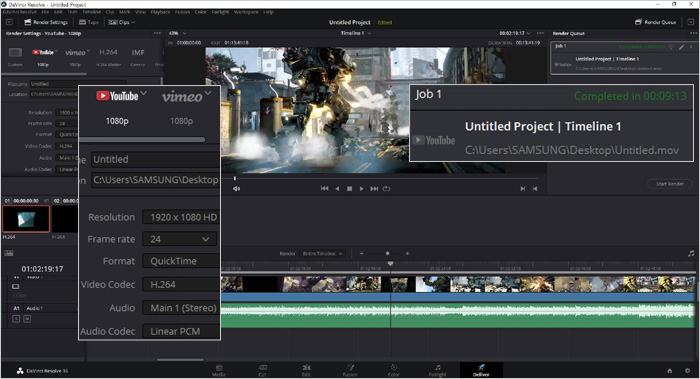700x379 pixels.
Task: Click the timeline playhead marker
Action: [390, 264]
